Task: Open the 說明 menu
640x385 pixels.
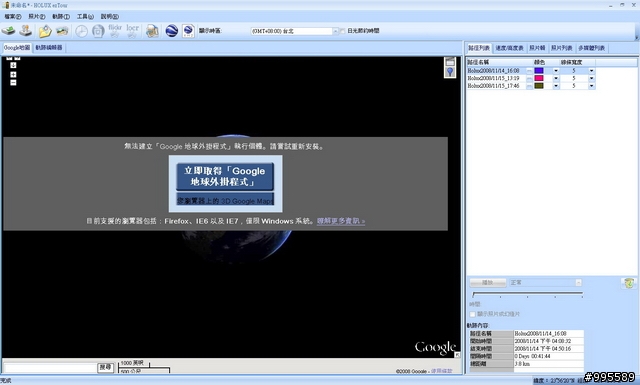Action: [x=109, y=17]
